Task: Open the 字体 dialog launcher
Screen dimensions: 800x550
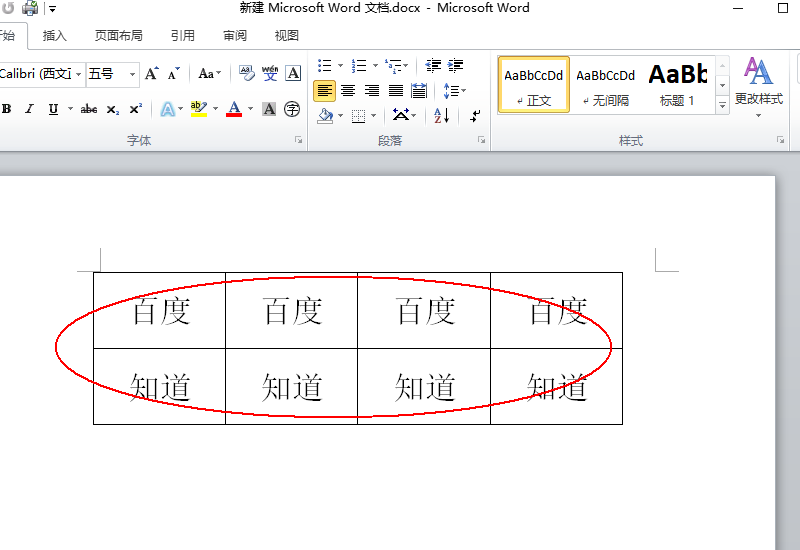Action: (x=298, y=140)
